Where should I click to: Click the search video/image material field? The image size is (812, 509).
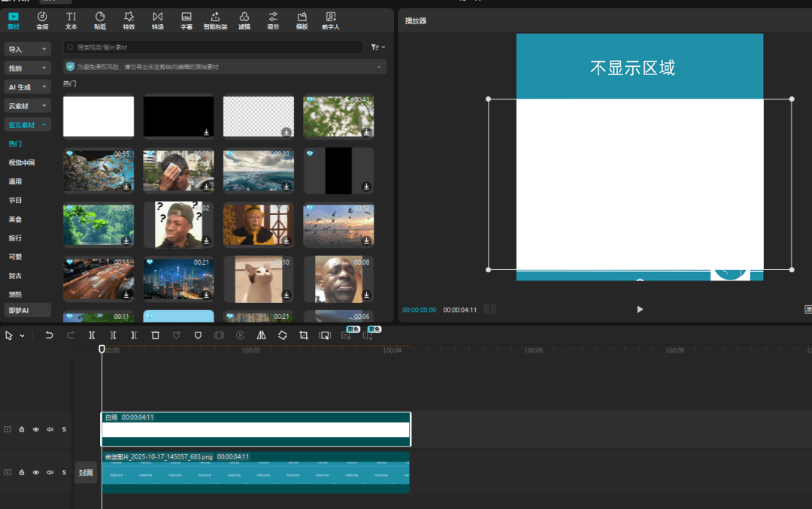(214, 47)
